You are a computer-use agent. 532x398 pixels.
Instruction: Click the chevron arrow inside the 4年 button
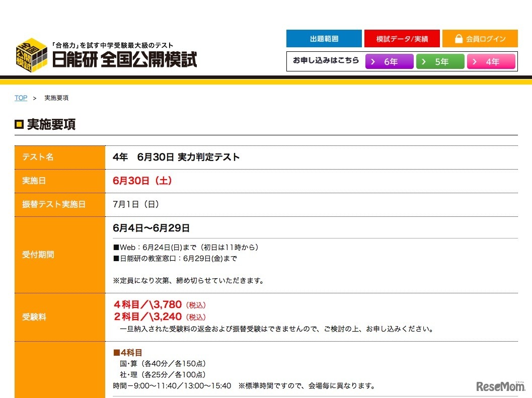(475, 61)
